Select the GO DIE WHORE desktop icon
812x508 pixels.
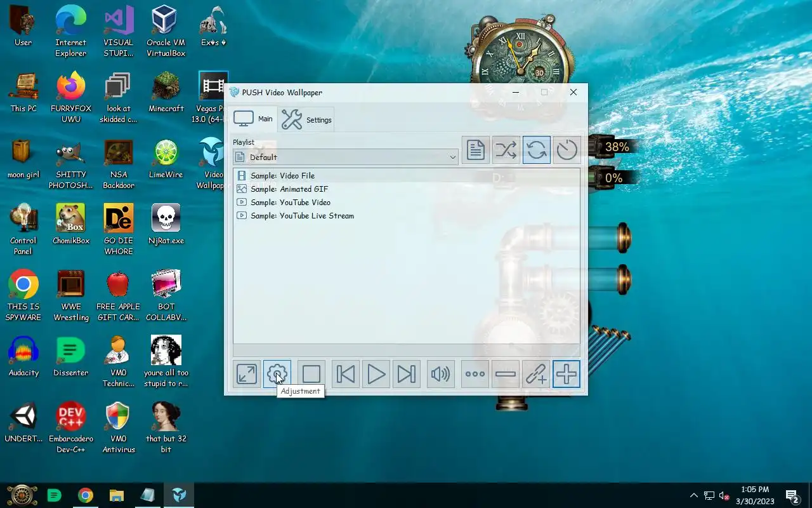click(x=119, y=230)
